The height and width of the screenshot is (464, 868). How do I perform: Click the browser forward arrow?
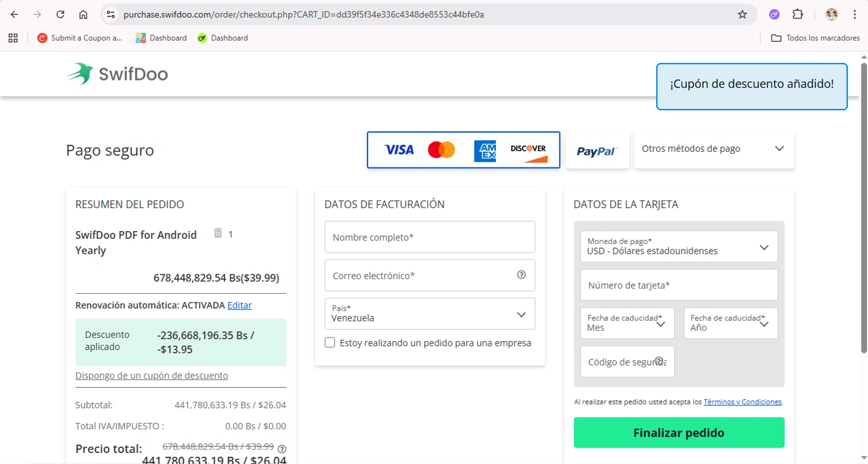(38, 14)
